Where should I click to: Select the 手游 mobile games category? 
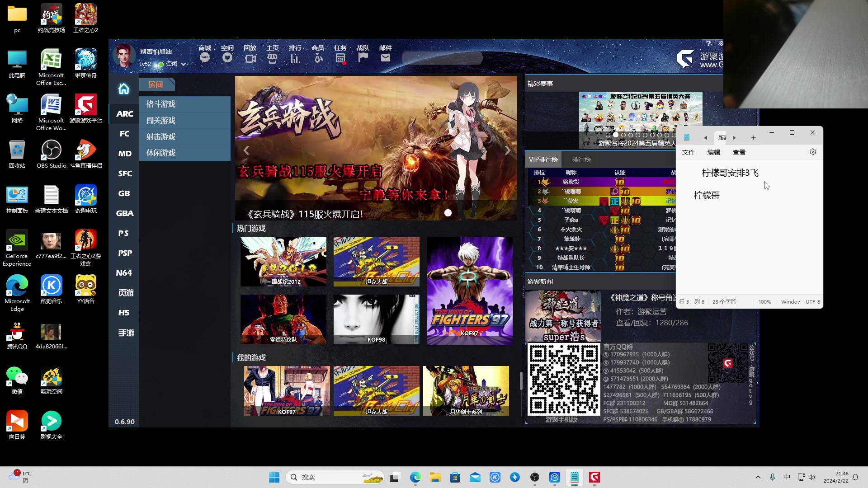(x=125, y=333)
